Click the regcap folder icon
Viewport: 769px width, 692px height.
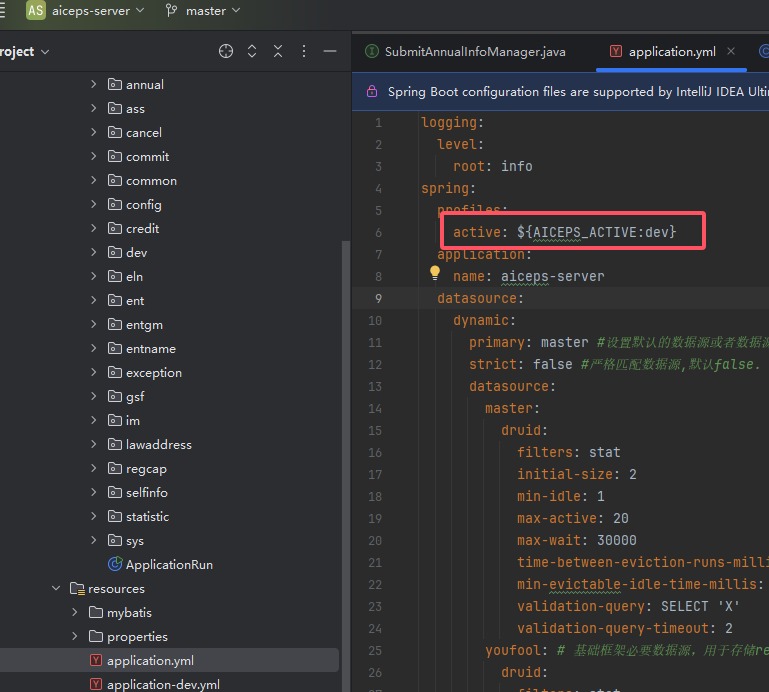coord(115,468)
